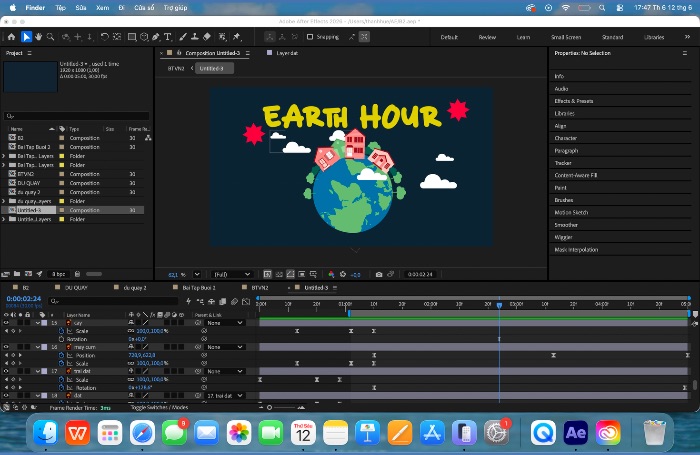Toggle the Position stopwatch under may cum
700x455 pixels.
click(62, 355)
